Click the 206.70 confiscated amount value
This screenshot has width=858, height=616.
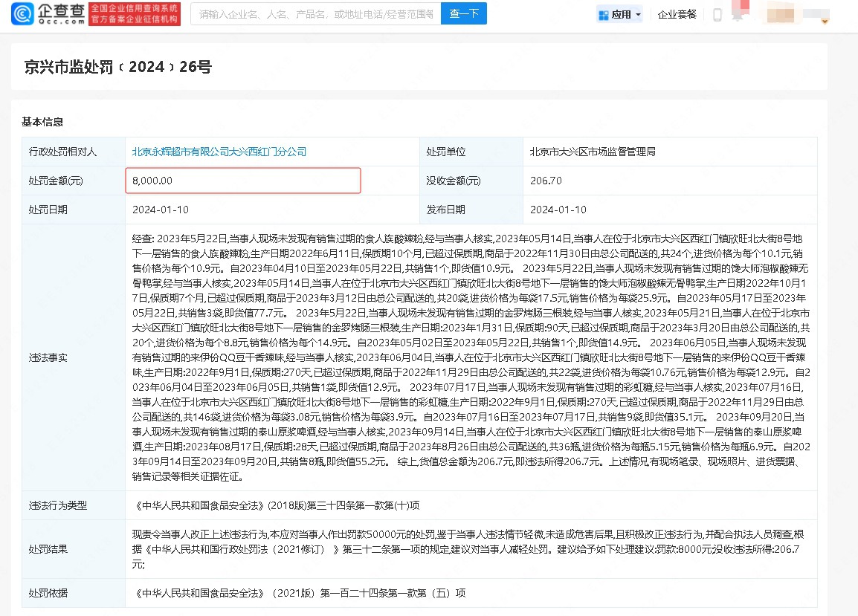point(546,181)
